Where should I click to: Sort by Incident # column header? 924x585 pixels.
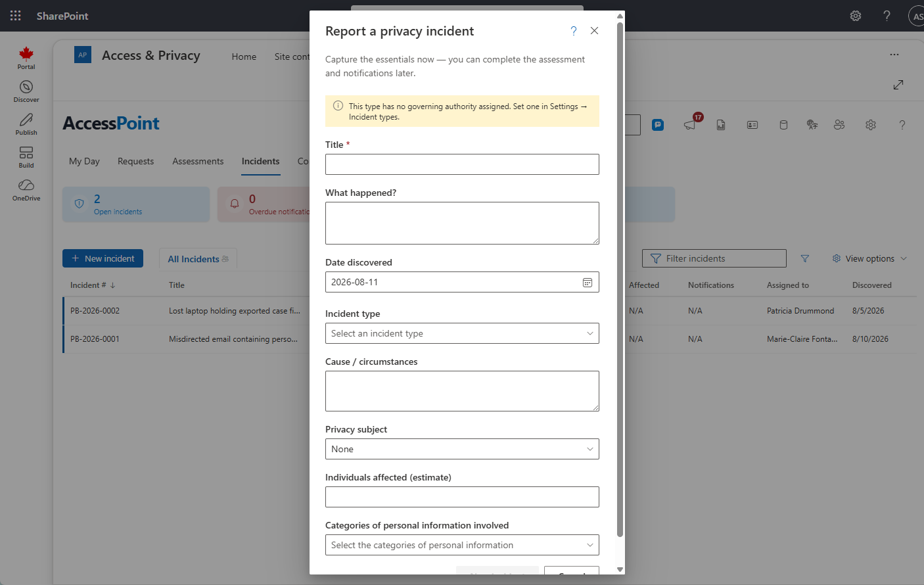[x=93, y=285]
